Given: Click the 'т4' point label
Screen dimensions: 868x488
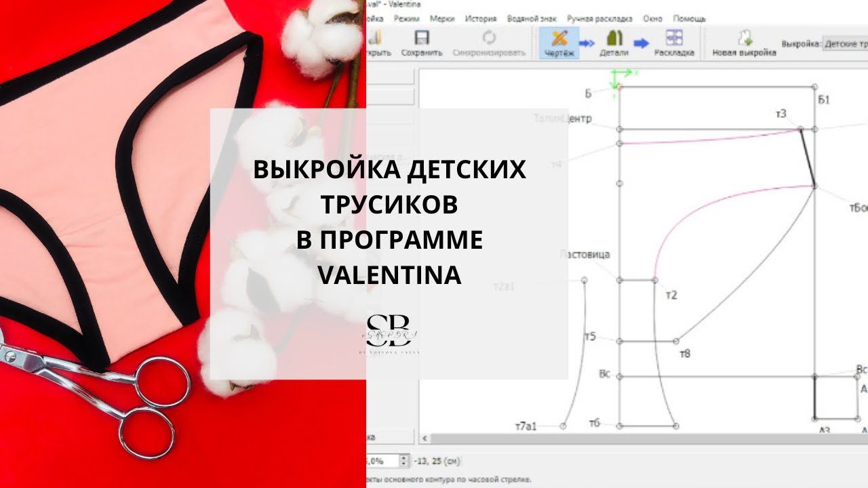Looking at the screenshot, I should click(557, 165).
